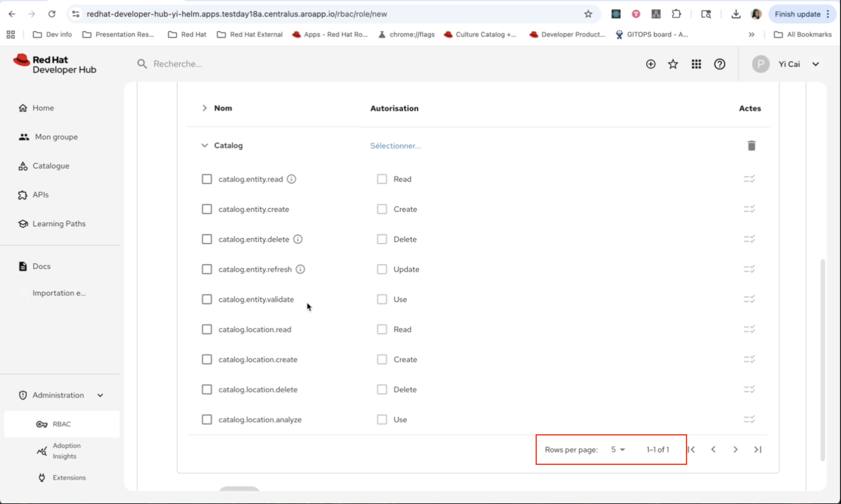The height and width of the screenshot is (504, 841).
Task: Collapse the Catalog row chevron
Action: pos(204,146)
